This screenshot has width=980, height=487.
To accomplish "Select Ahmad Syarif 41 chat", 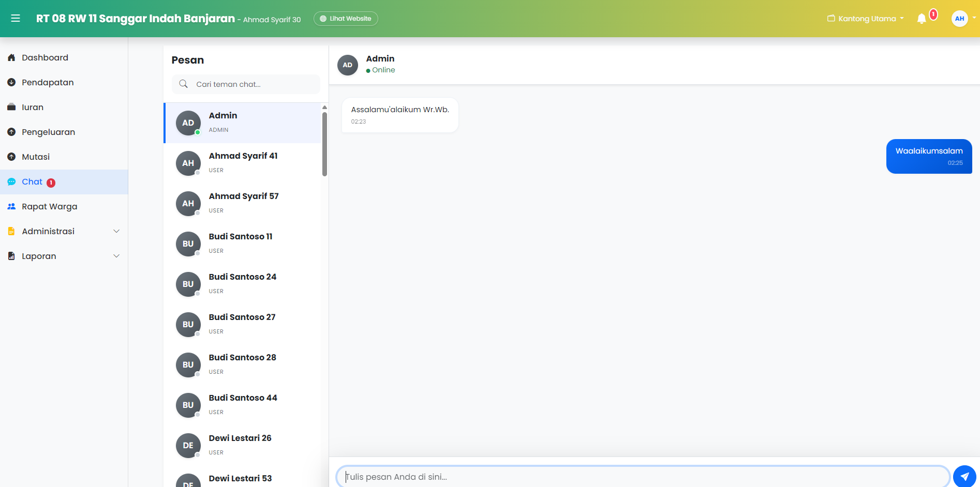I will click(243, 163).
